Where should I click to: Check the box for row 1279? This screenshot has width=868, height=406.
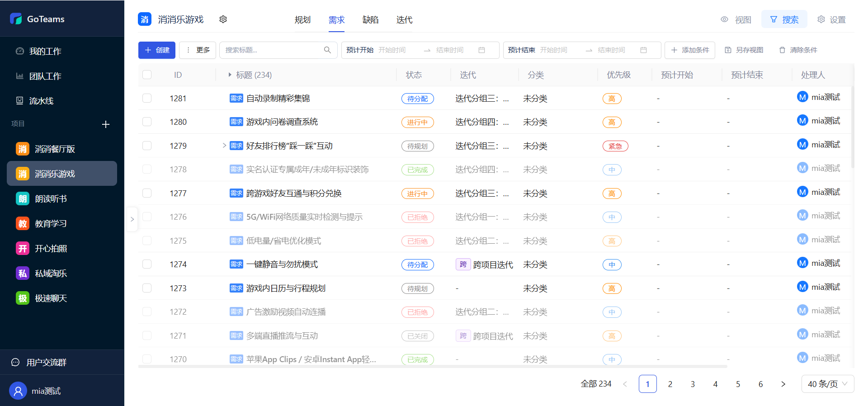(x=147, y=146)
